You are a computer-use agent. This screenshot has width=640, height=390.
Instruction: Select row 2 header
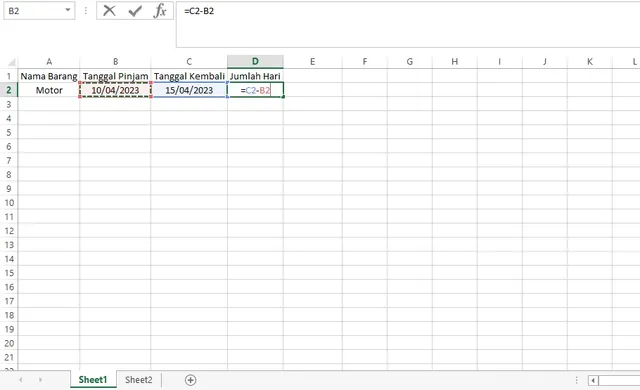[x=9, y=90]
